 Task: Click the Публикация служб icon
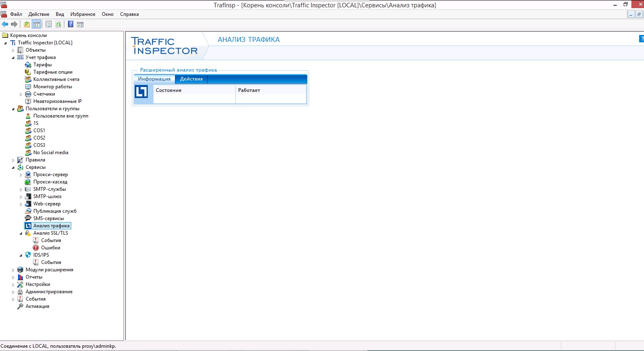click(x=28, y=211)
